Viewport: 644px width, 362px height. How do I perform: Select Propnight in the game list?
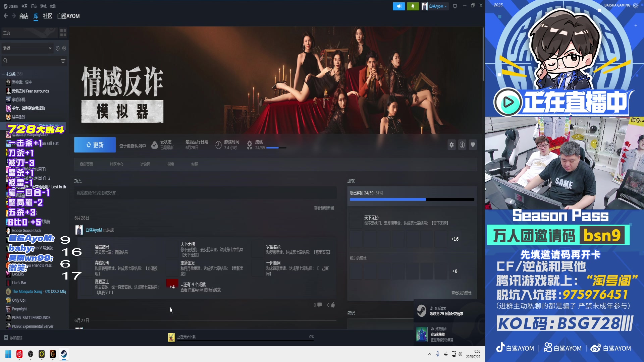[19, 309]
